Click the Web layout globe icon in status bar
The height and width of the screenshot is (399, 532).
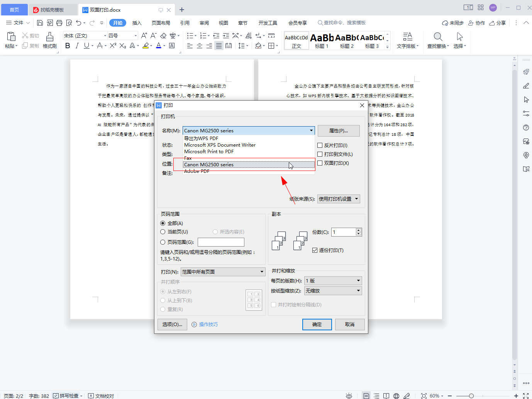click(396, 396)
